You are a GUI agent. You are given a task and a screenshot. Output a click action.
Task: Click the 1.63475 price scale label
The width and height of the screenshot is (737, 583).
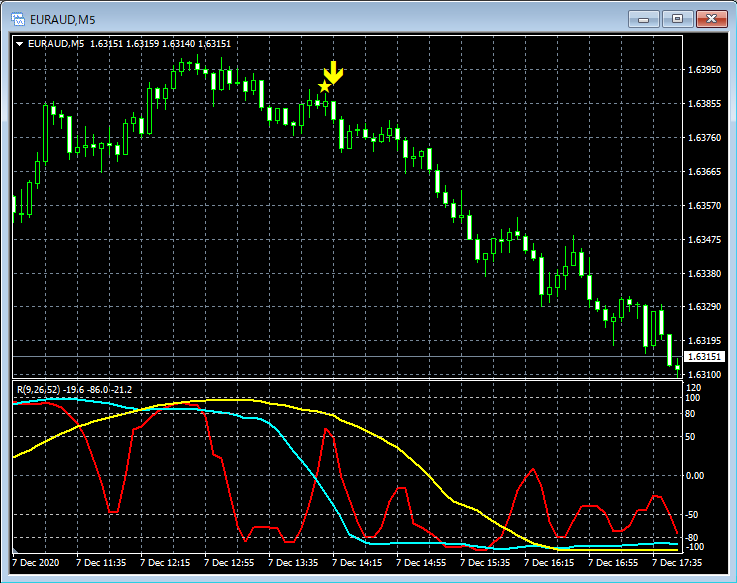pyautogui.click(x=705, y=240)
